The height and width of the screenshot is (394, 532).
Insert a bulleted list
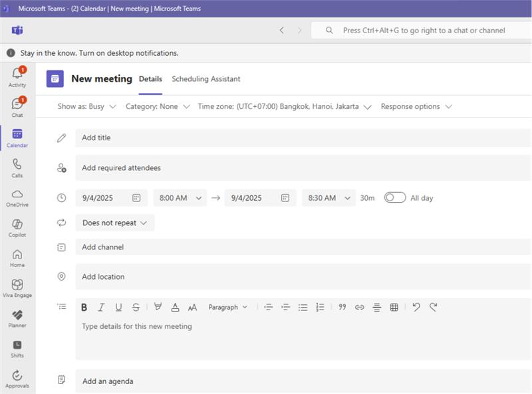click(x=303, y=307)
